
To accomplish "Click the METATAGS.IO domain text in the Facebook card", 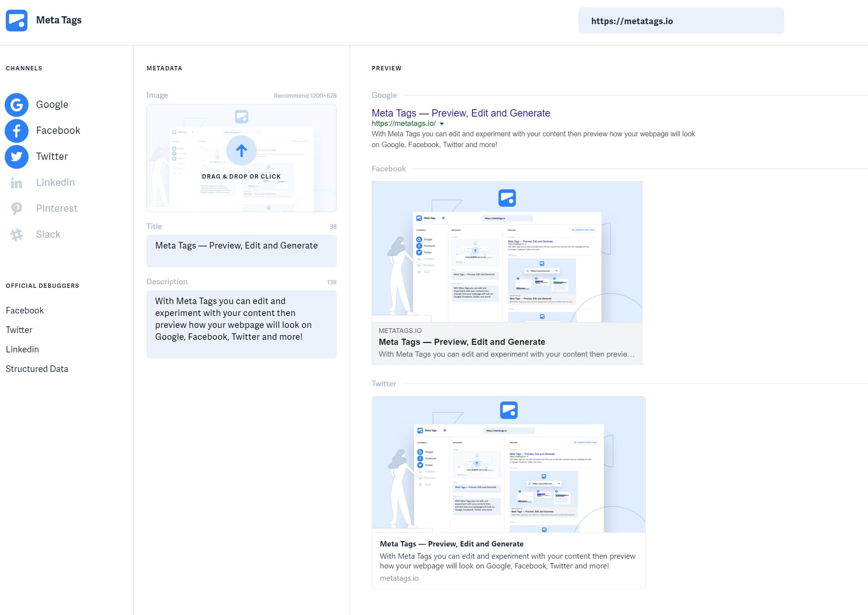I will (400, 331).
